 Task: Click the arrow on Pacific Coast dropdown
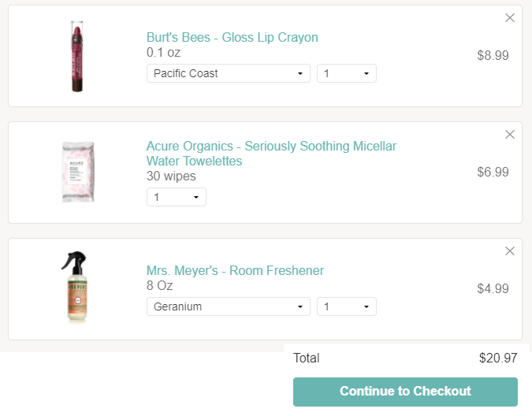coord(300,73)
